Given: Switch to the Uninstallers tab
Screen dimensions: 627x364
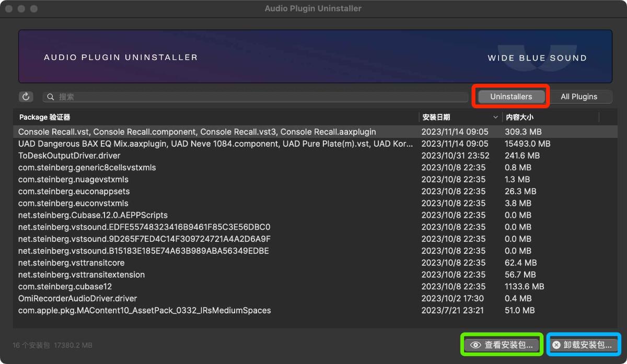Looking at the screenshot, I should coord(510,96).
